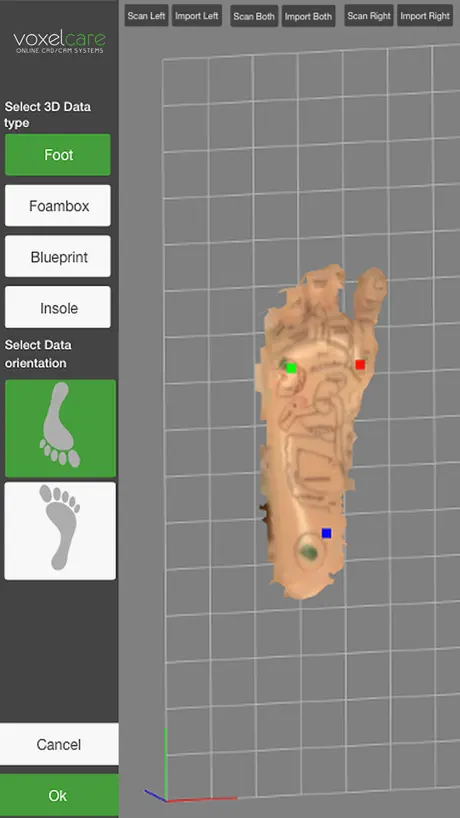
Task: Click the red landmark marker on the foot
Action: click(x=360, y=365)
